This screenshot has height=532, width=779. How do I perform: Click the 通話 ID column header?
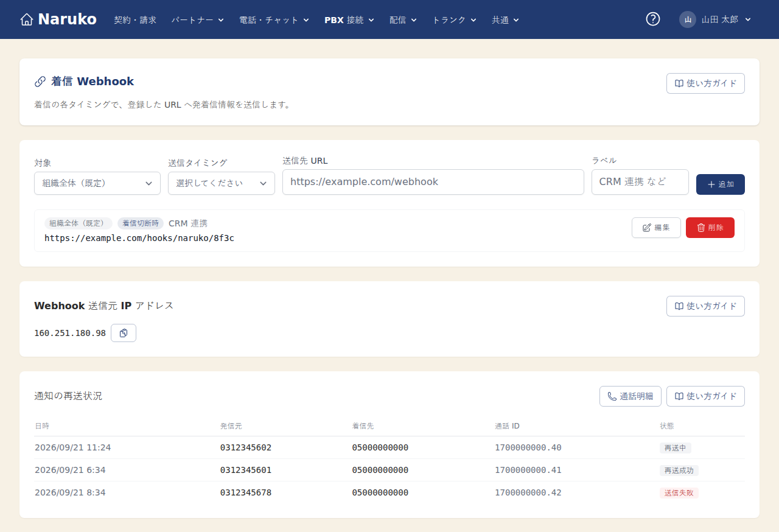click(508, 426)
